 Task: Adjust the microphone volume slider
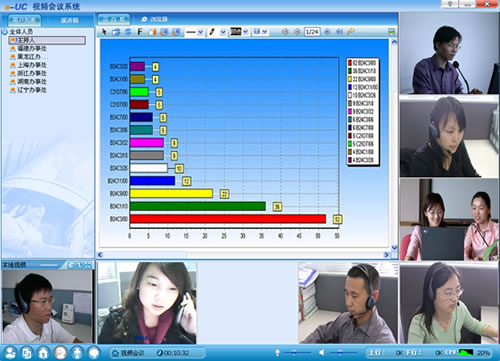[x=293, y=352]
